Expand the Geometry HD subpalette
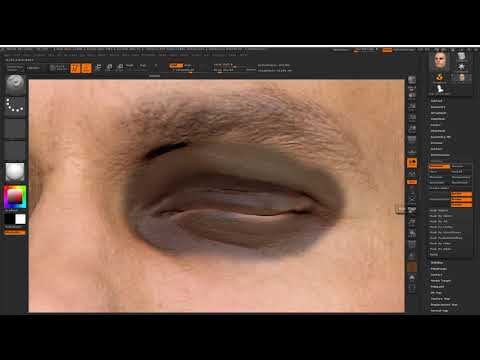480x360 pixels. 440,137
